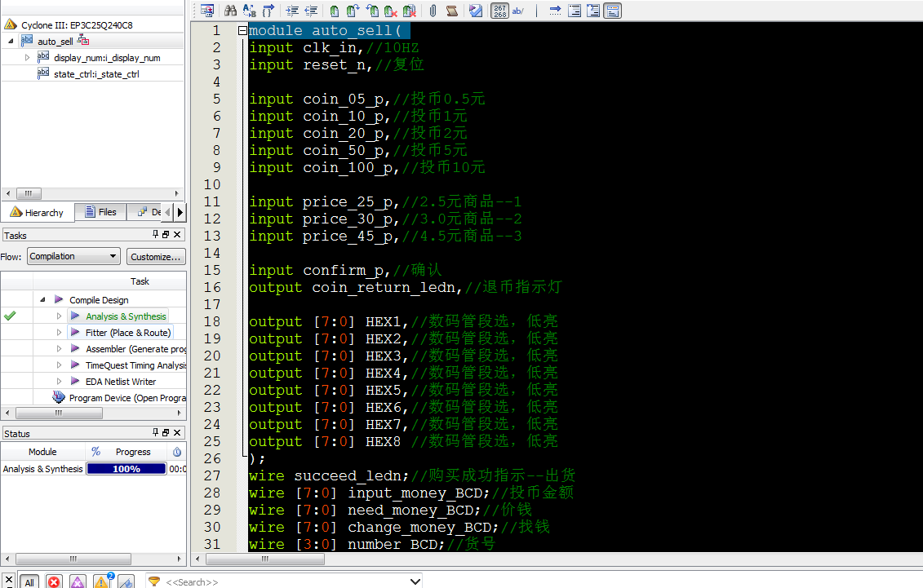Image resolution: width=923 pixels, height=588 pixels.
Task: Run Fitter (Place & Route)
Action: click(128, 333)
